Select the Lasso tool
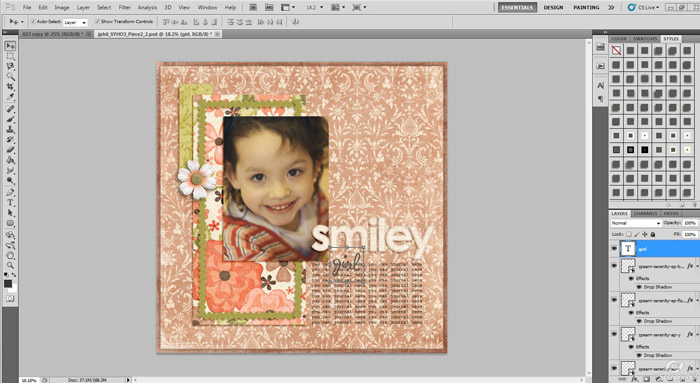The height and width of the screenshot is (383, 700). pos(10,67)
